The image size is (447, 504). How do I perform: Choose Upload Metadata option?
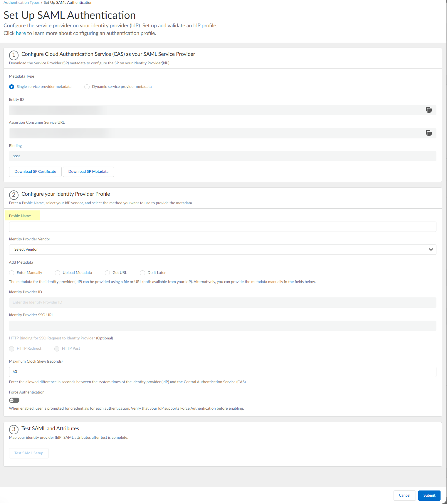click(58, 273)
